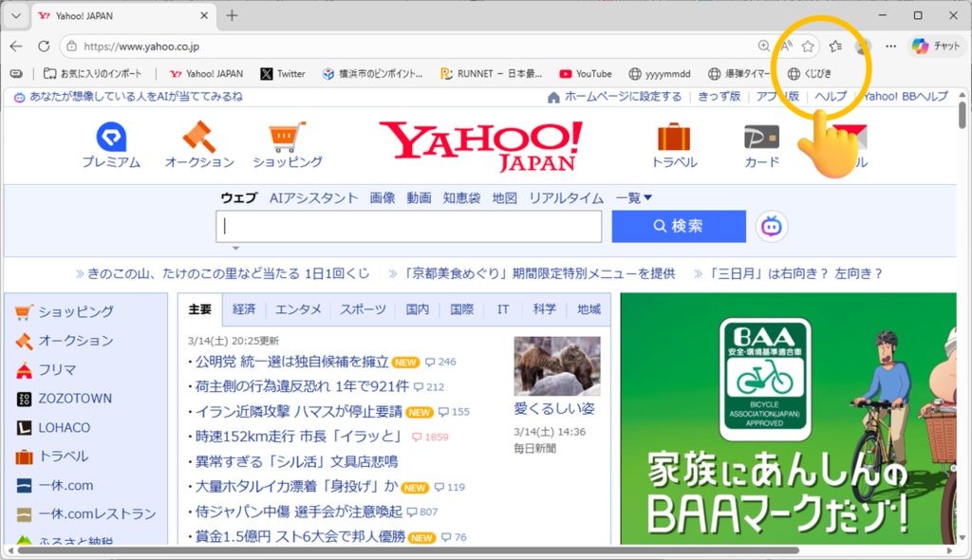Open the YouTube bookmark
972x560 pixels.
[x=585, y=73]
